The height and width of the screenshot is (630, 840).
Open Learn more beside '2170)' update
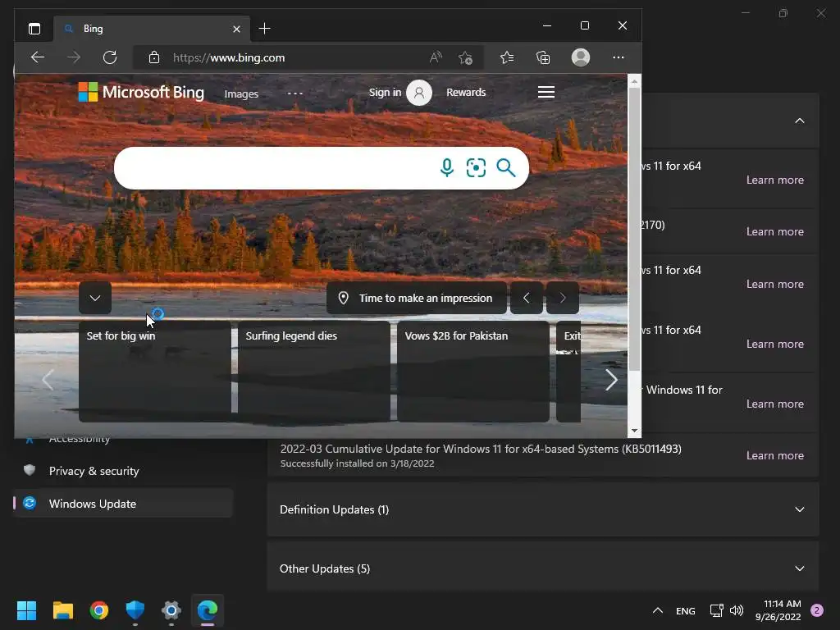[774, 231]
